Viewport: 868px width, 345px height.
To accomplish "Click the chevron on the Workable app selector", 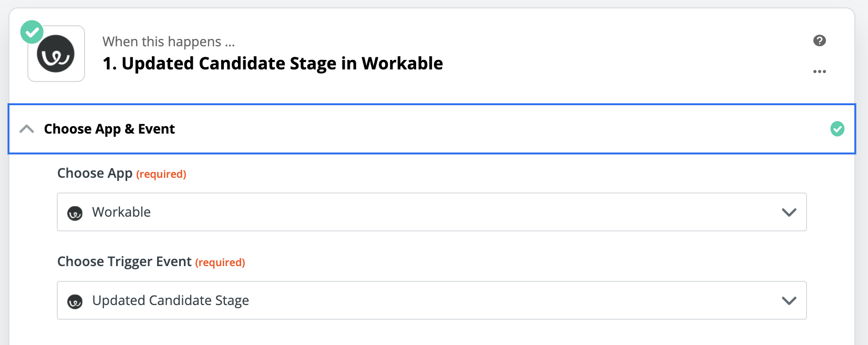I will 788,212.
